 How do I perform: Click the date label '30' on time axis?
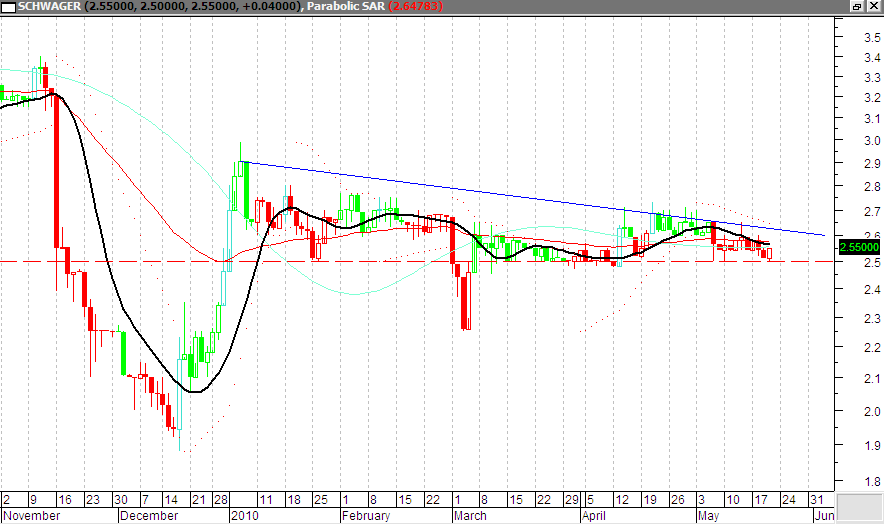click(x=121, y=500)
